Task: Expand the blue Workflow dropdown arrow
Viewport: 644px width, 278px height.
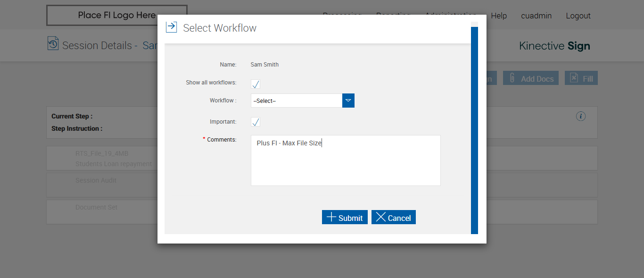Action: pos(348,101)
